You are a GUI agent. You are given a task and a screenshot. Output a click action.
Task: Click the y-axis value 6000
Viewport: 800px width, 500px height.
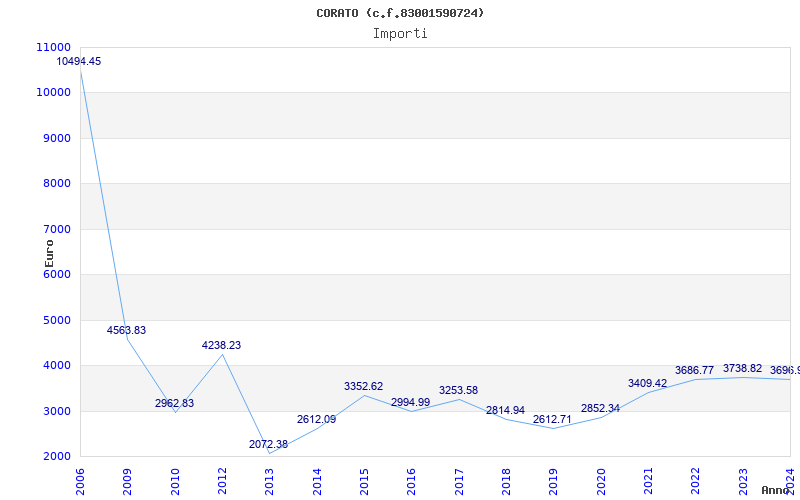click(x=55, y=274)
